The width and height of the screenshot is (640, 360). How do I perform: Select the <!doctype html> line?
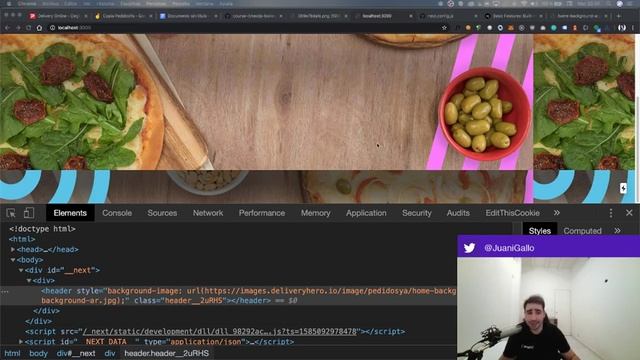pos(42,229)
